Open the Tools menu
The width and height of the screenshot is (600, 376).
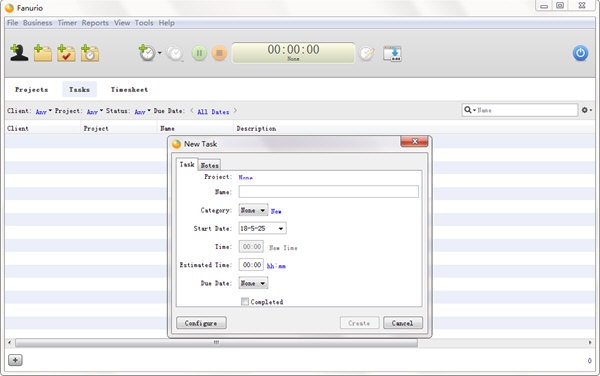pos(144,23)
